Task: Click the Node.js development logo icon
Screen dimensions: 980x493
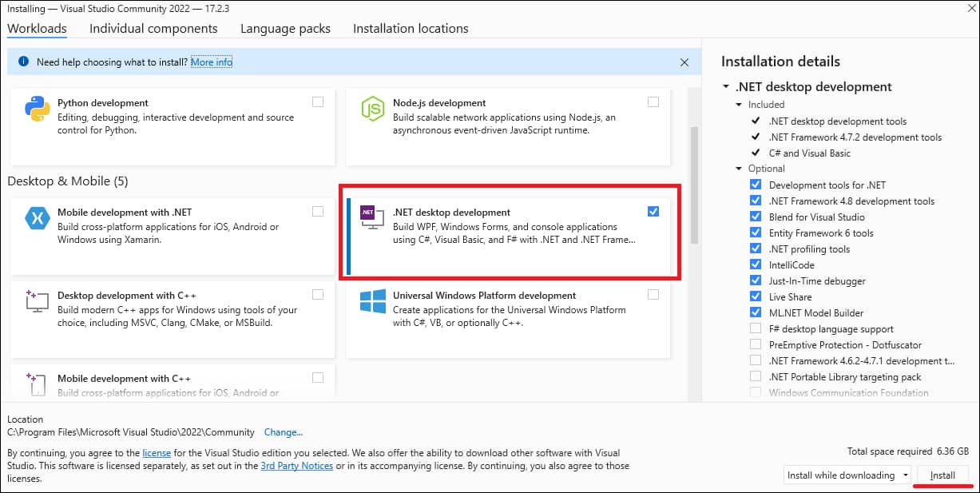Action: tap(373, 109)
